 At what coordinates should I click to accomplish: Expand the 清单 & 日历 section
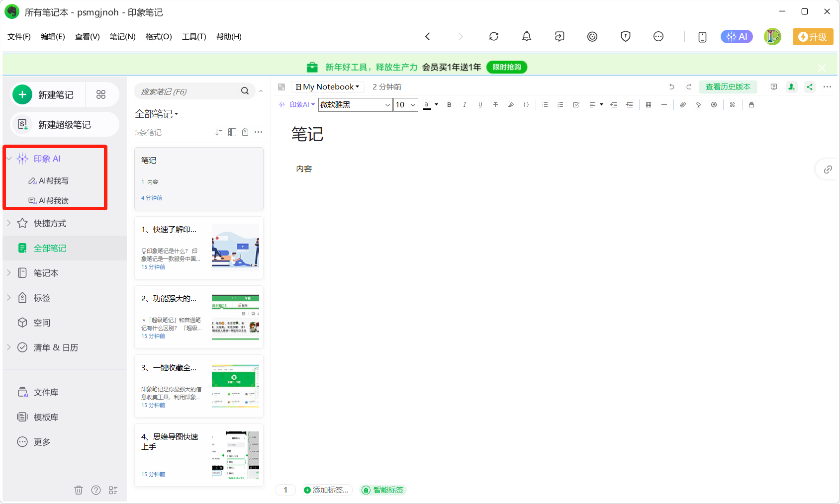[9, 347]
